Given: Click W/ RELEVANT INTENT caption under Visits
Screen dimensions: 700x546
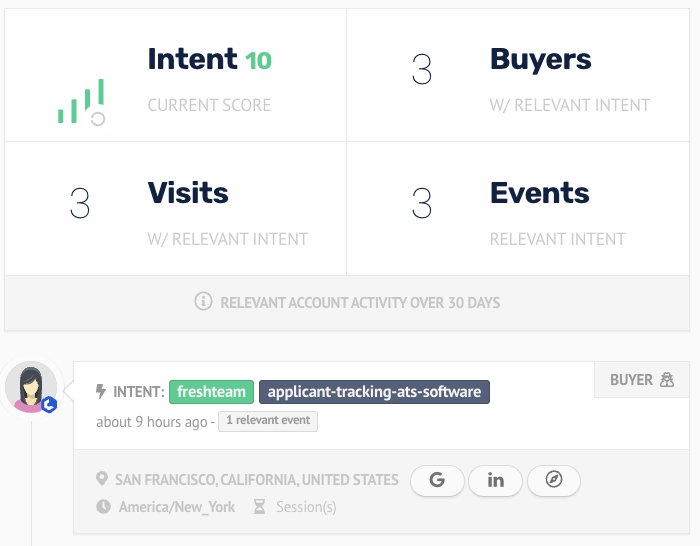Looking at the screenshot, I should [228, 239].
